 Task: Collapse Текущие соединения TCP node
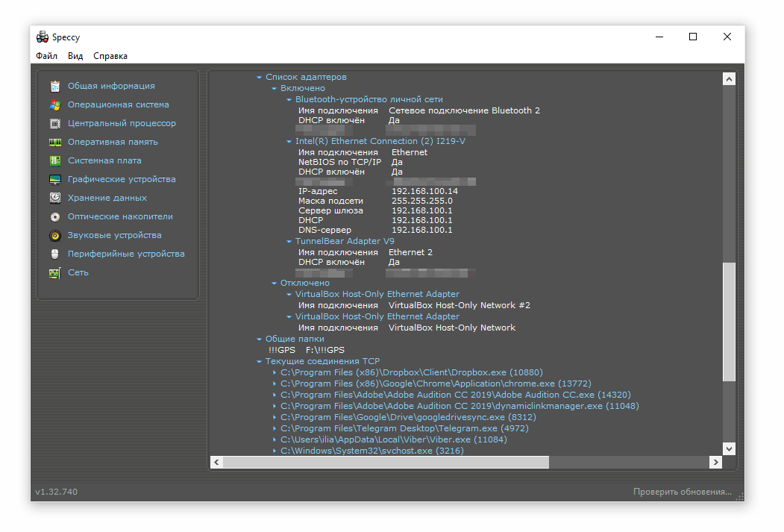pyautogui.click(x=259, y=361)
